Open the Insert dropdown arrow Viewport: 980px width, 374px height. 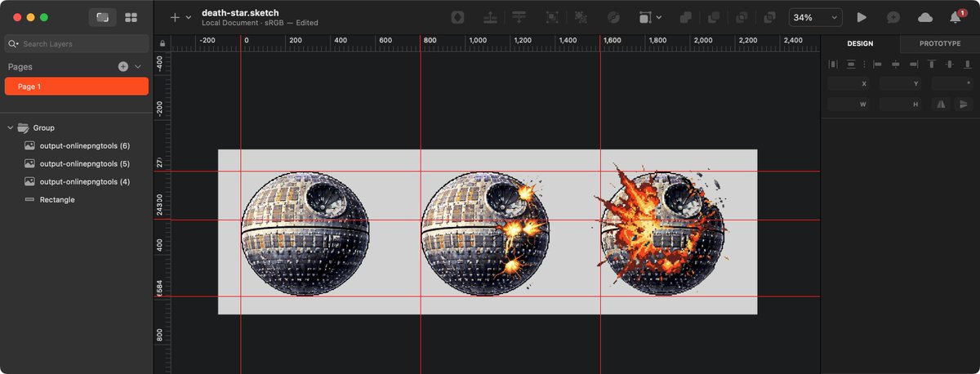coord(189,17)
